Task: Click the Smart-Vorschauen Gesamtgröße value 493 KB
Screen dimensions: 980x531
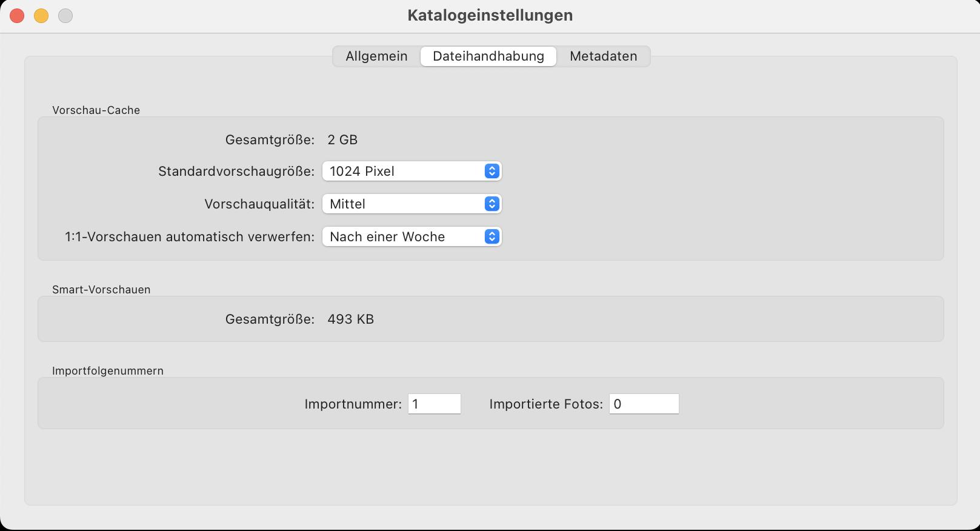Action: click(350, 319)
